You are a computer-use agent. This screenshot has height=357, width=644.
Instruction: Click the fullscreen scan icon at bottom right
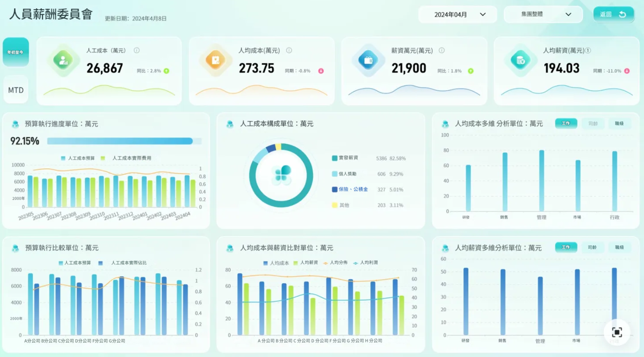pos(617,332)
